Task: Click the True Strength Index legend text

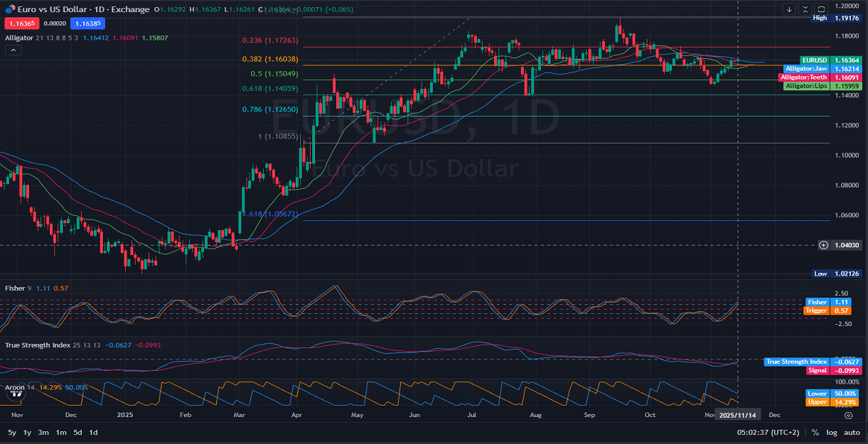Action: click(39, 344)
